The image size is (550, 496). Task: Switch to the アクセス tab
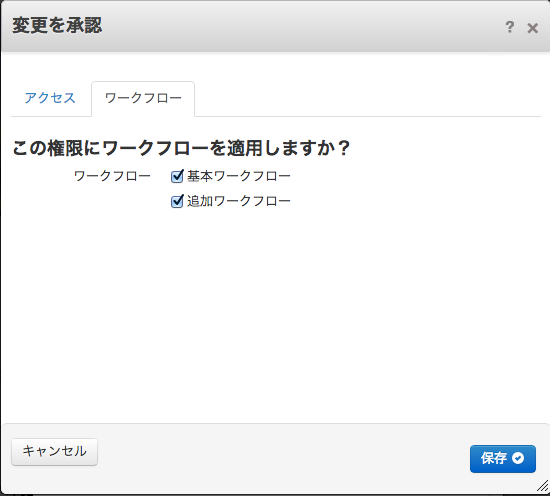50,98
